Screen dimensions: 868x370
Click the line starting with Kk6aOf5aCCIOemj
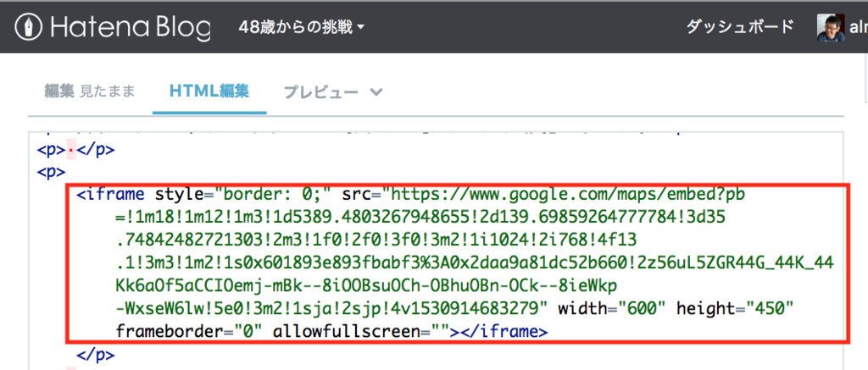point(366,284)
